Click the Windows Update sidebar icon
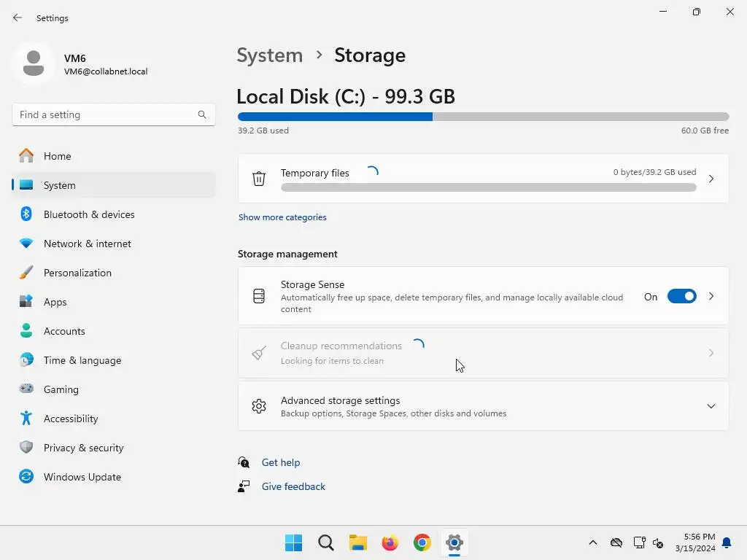The height and width of the screenshot is (560, 747). 26,477
